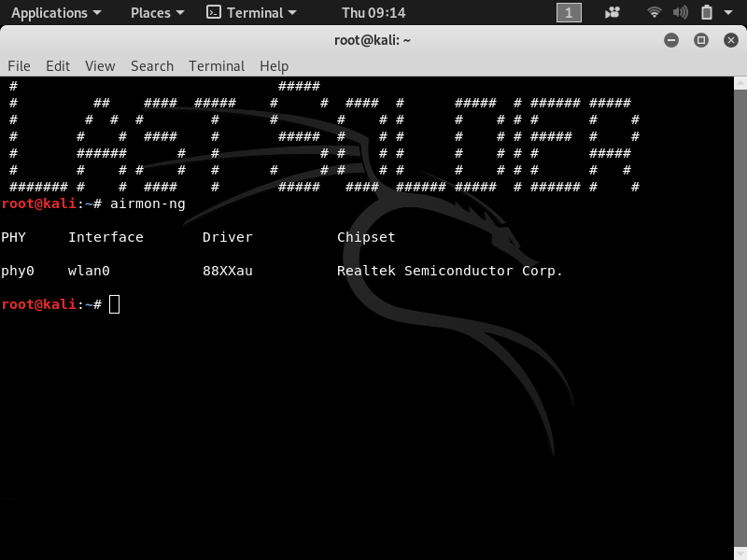Open the View menu
Screen dimensions: 747x560
click(100, 65)
